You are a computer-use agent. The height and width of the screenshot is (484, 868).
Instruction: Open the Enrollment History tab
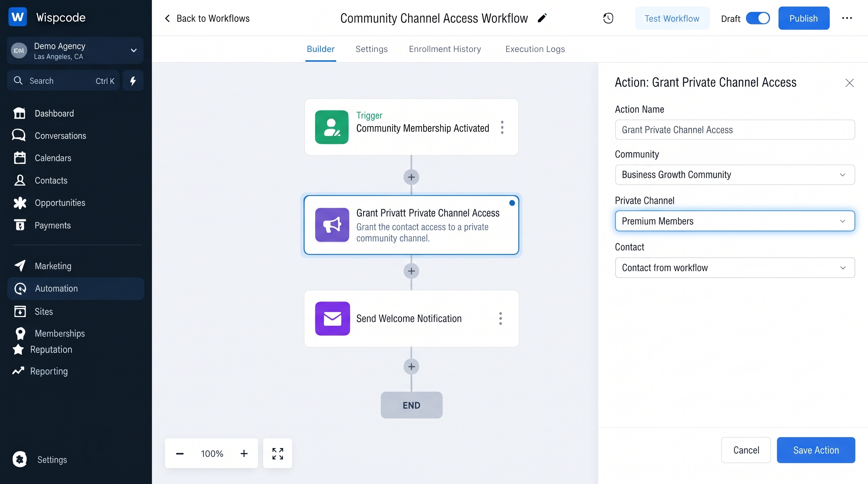[x=445, y=49]
